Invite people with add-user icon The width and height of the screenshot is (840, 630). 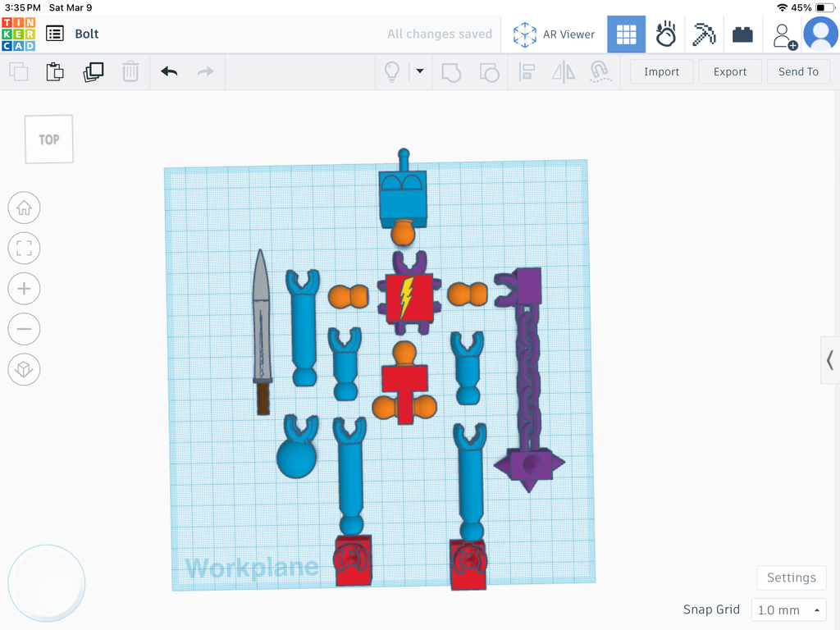point(784,36)
